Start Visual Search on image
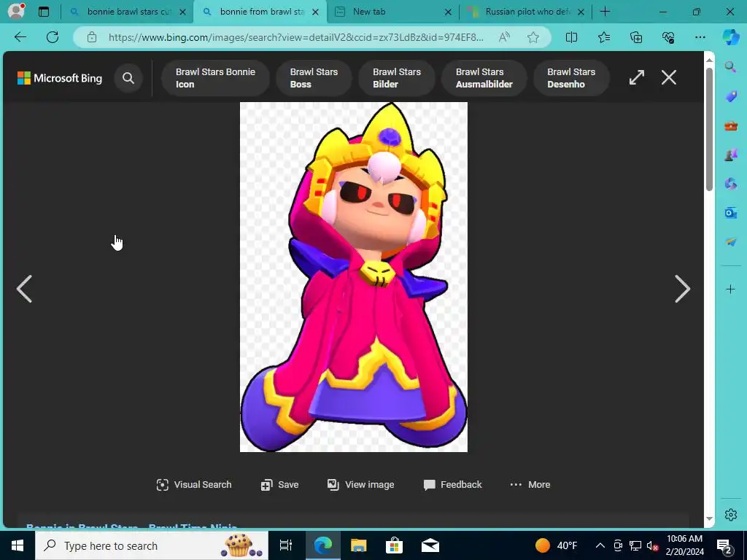747x560 pixels. (194, 485)
